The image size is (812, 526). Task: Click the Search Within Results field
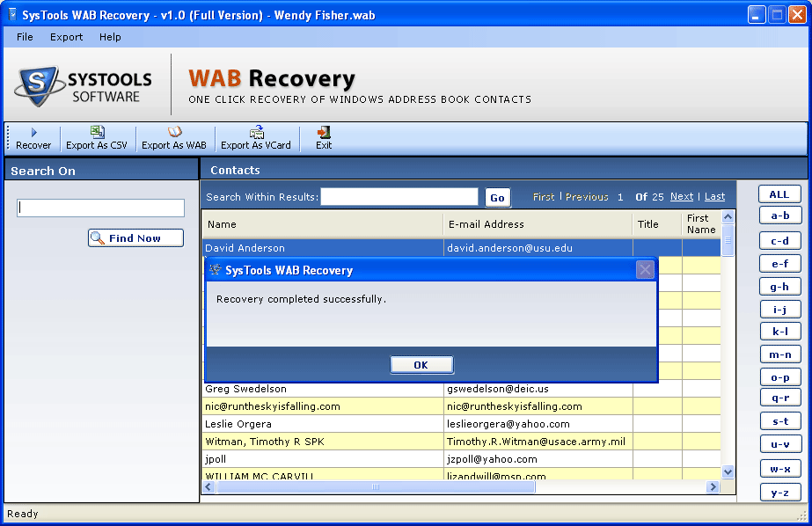[x=399, y=197]
